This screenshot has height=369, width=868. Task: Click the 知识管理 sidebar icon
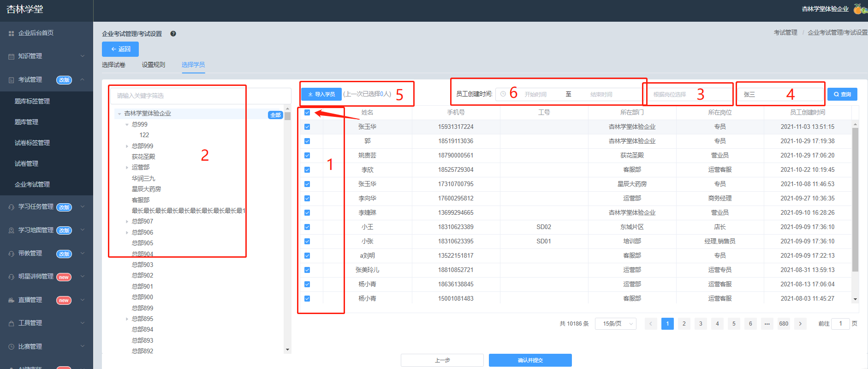click(11, 56)
